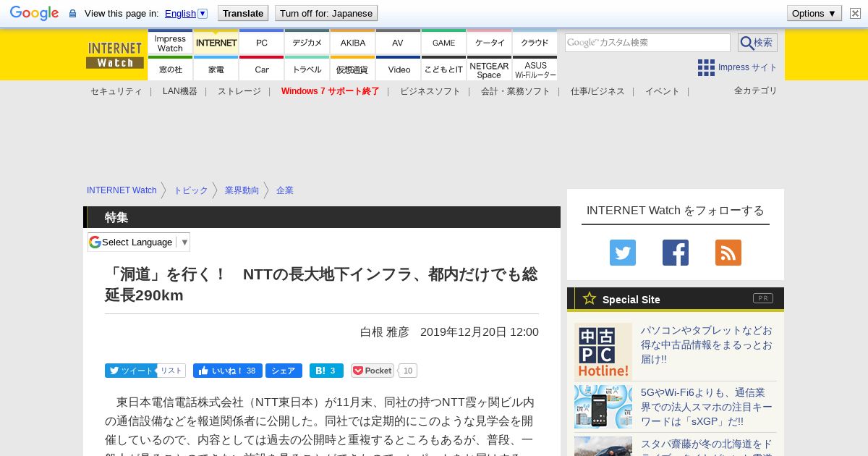The width and height of the screenshot is (868, 456).
Task: Click the lock icon in translate bar
Action: [72, 14]
